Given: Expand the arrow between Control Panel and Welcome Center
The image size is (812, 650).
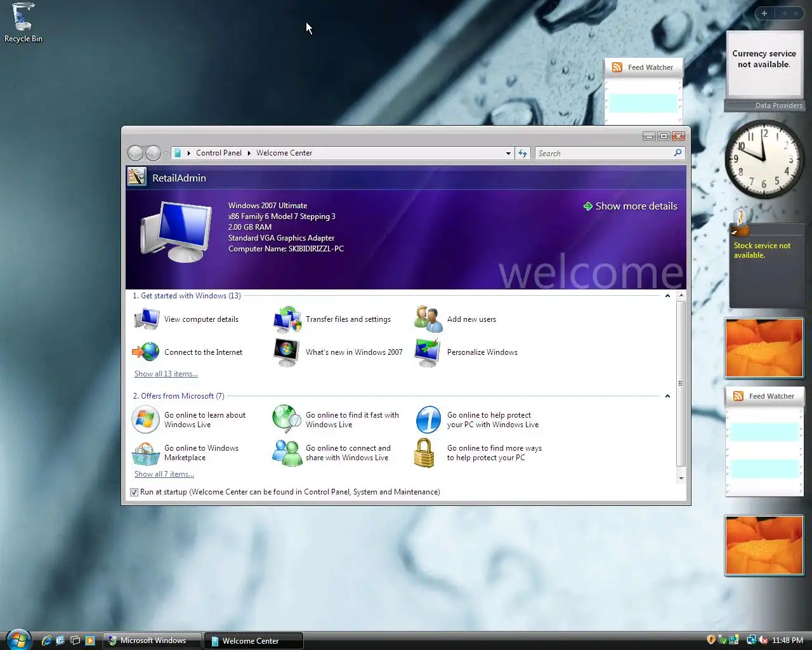Looking at the screenshot, I should [249, 153].
